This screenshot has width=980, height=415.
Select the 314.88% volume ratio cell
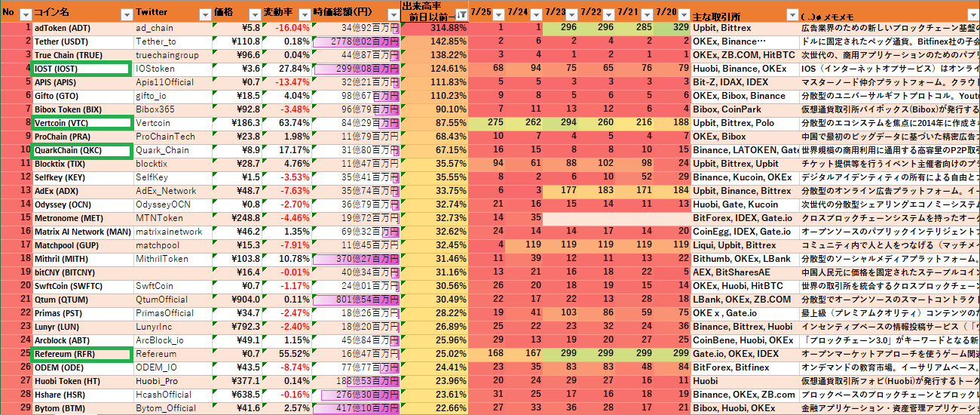point(433,28)
